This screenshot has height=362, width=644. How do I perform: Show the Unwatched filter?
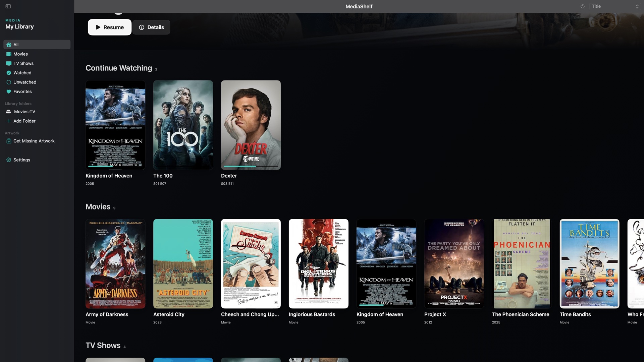(x=37, y=82)
